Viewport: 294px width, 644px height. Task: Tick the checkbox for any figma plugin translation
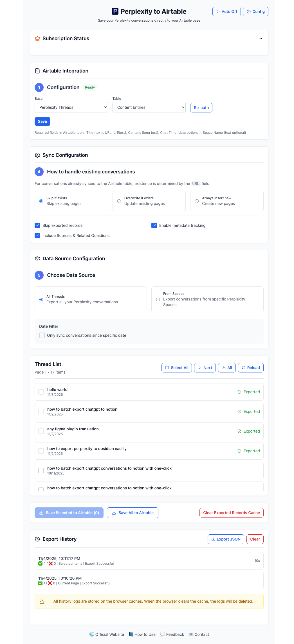point(41,431)
